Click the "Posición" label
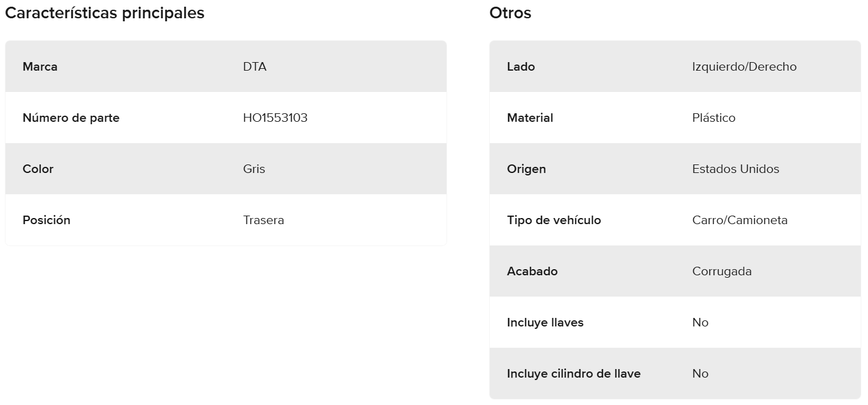 coord(46,220)
